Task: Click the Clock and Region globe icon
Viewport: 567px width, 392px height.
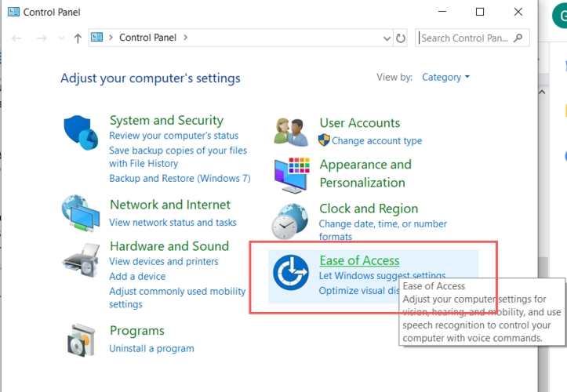Action: 291,221
